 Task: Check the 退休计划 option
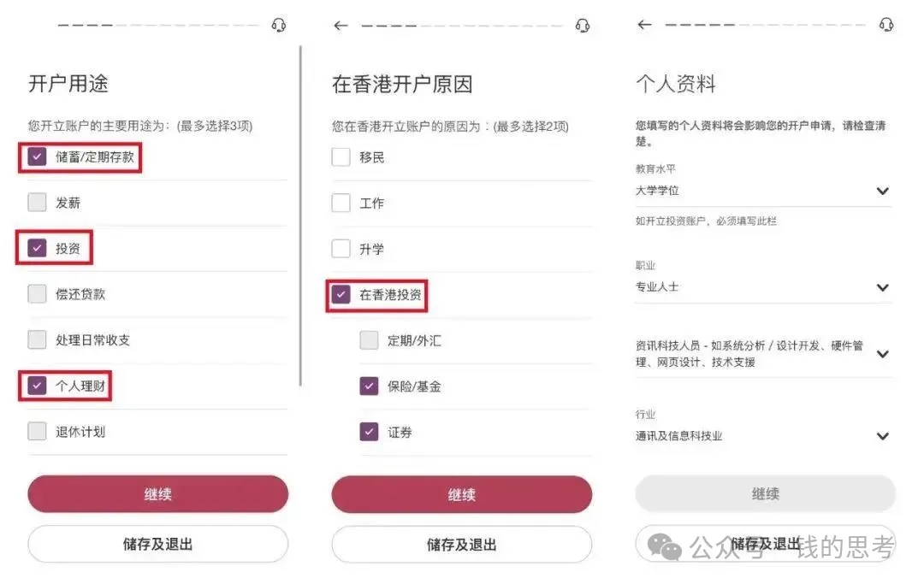37,431
